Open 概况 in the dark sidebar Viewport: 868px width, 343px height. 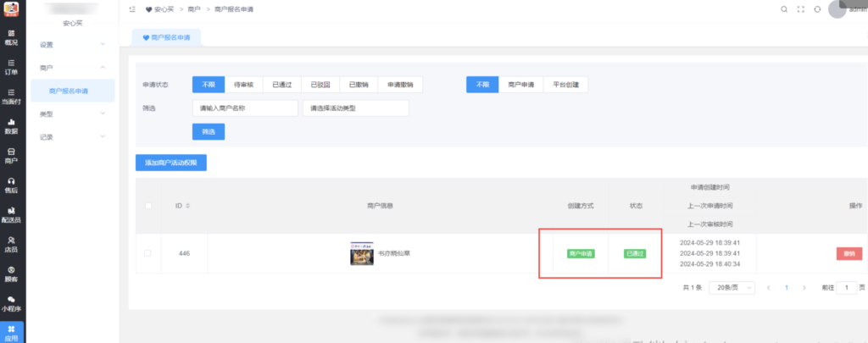point(11,37)
